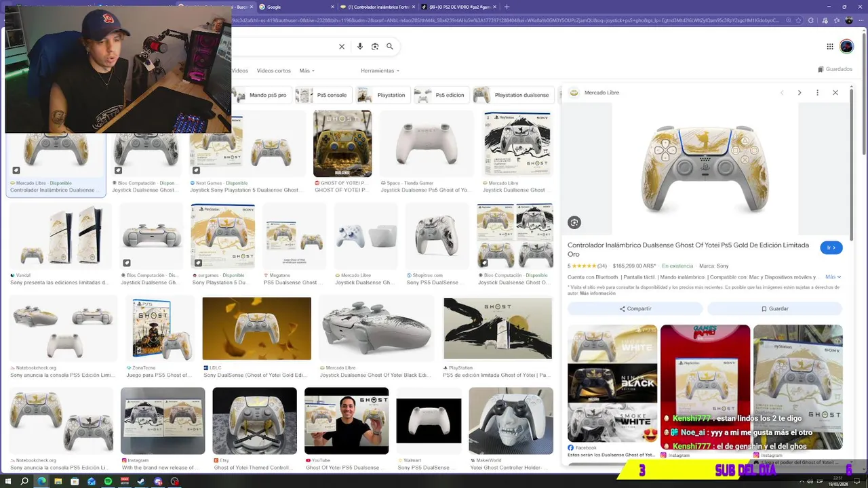868x488 pixels.
Task: Open File Explorer from the taskbar
Action: 58,481
